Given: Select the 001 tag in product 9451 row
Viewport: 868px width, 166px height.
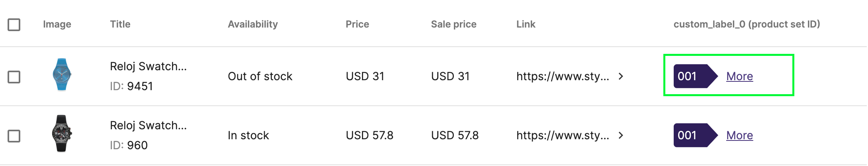Looking at the screenshot, I should click(x=695, y=76).
